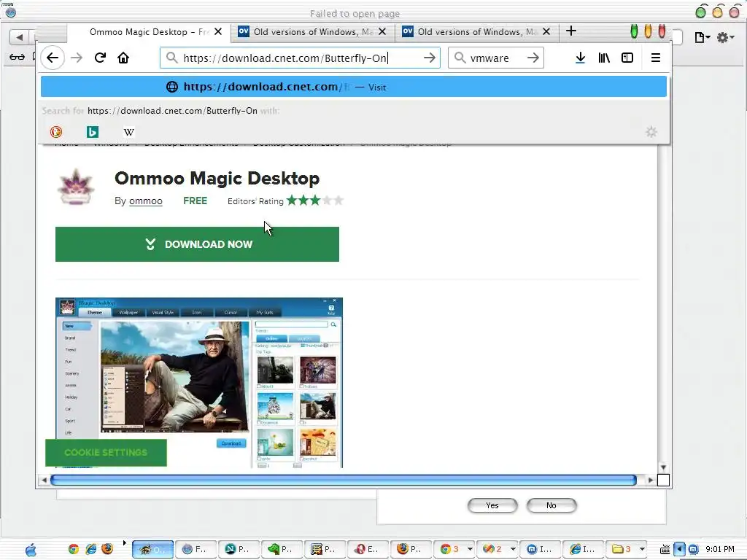Image resolution: width=747 pixels, height=560 pixels.
Task: Expand the Chrome group dropdown in taskbar
Action: click(470, 549)
